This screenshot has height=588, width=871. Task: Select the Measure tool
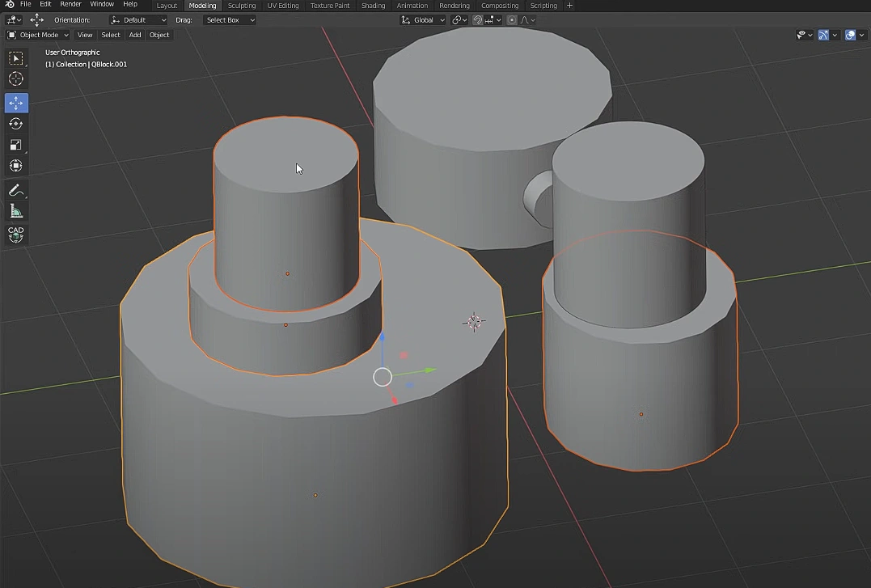point(16,210)
